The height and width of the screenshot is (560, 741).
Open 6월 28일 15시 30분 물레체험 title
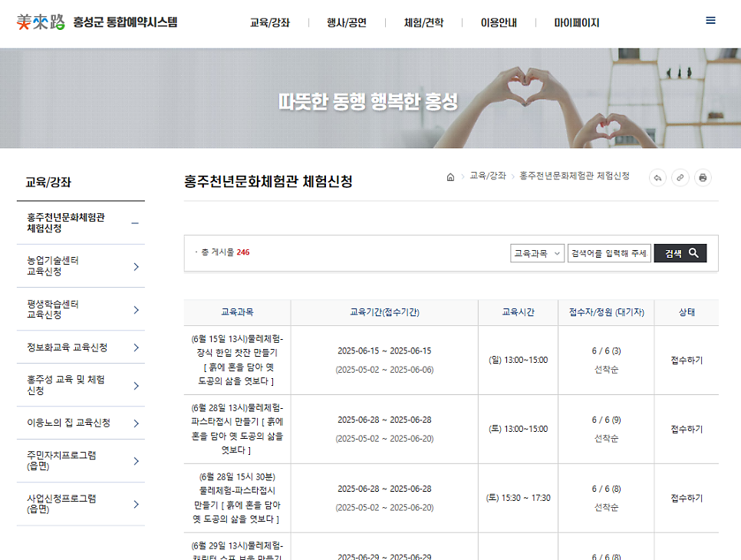[x=237, y=498]
